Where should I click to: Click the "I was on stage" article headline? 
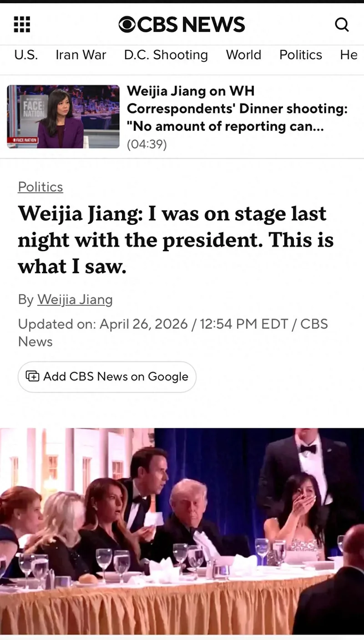176,240
